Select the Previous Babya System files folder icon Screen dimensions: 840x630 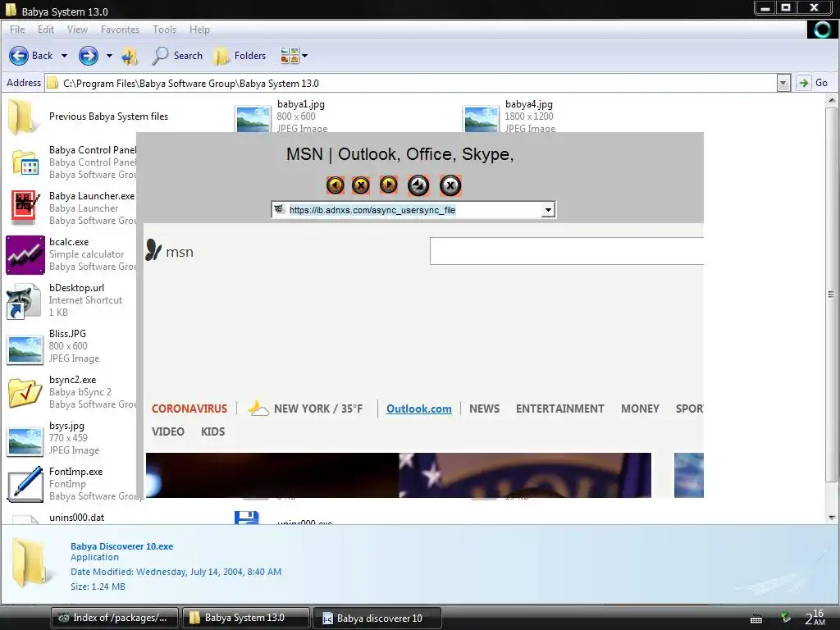click(23, 116)
